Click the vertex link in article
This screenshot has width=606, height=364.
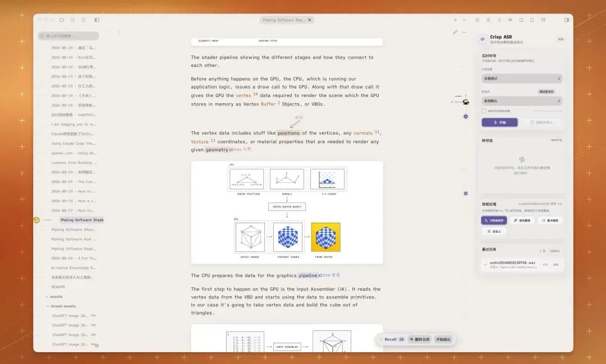244,95
